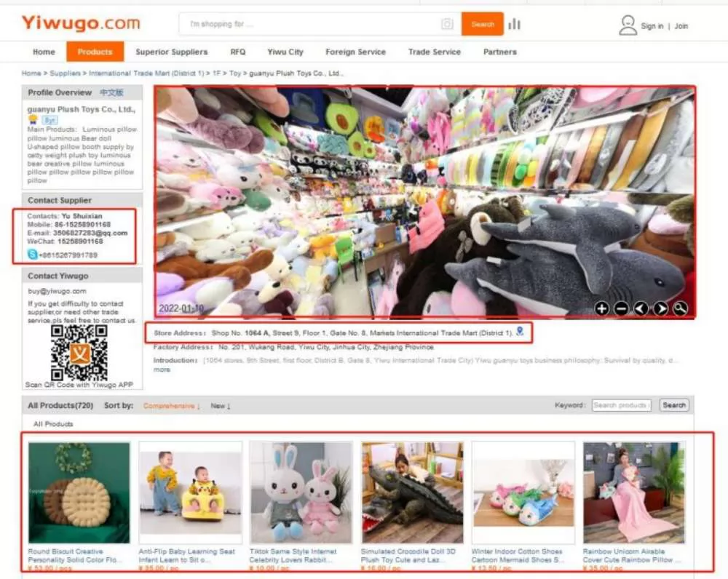
Task: Zoom in the shop panorama
Action: coord(602,308)
